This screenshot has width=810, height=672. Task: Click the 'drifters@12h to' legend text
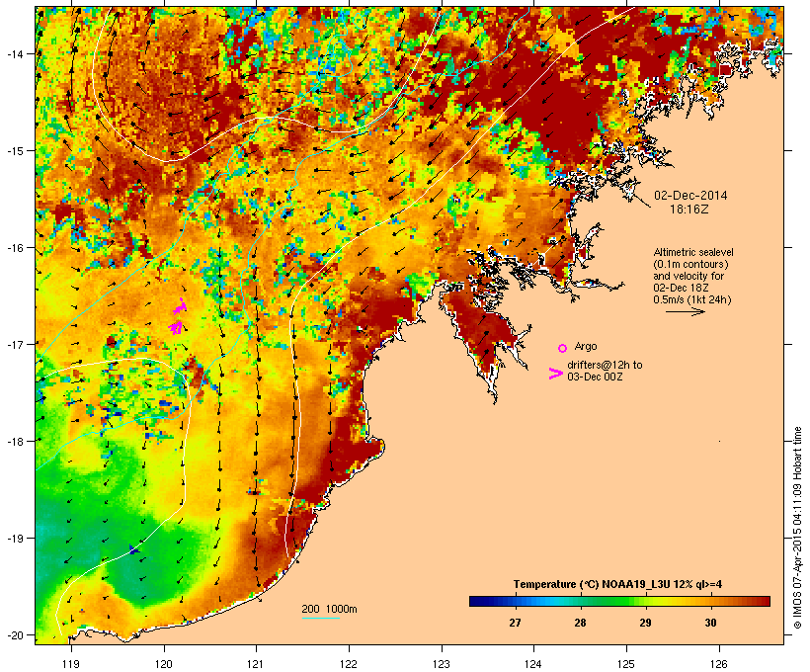(605, 365)
